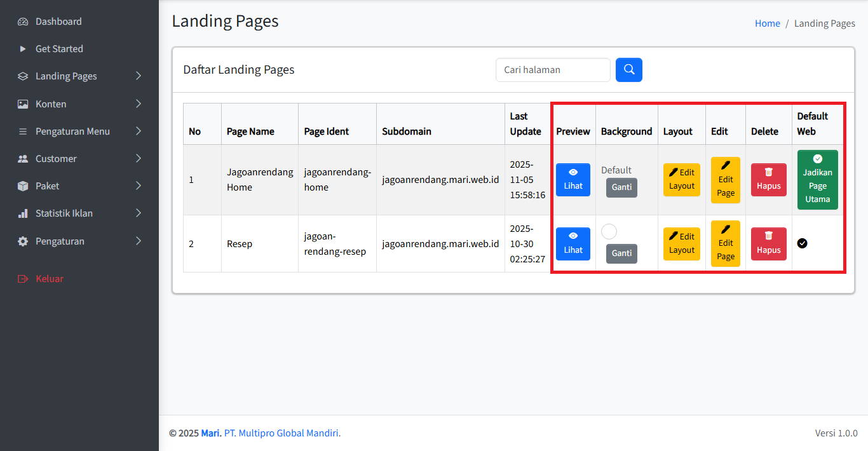Click Jadikan Page Utama green button
The height and width of the screenshot is (451, 868).
[817, 180]
